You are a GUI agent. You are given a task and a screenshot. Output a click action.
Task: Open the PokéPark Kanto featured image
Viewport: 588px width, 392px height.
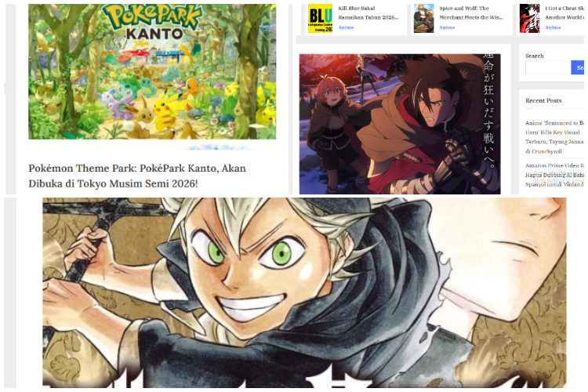[x=152, y=71]
